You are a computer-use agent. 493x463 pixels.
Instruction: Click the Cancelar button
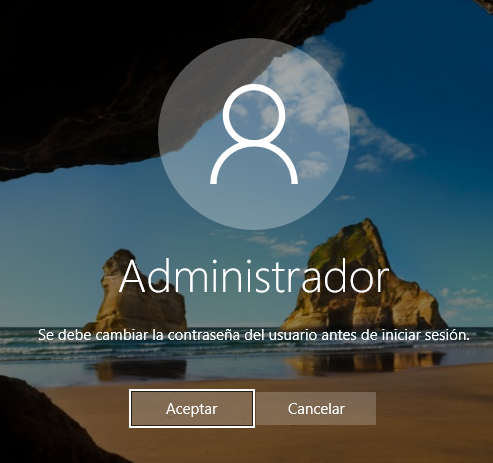click(x=316, y=408)
